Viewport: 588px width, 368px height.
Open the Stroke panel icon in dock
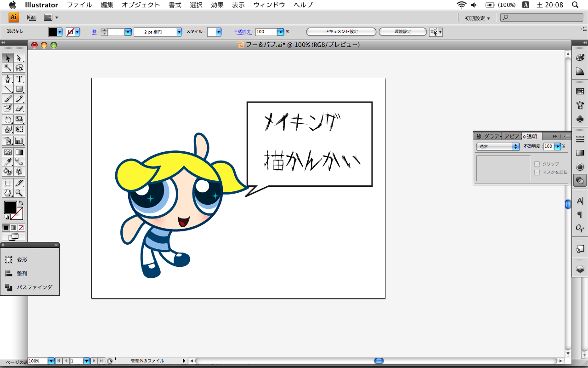pos(580,139)
